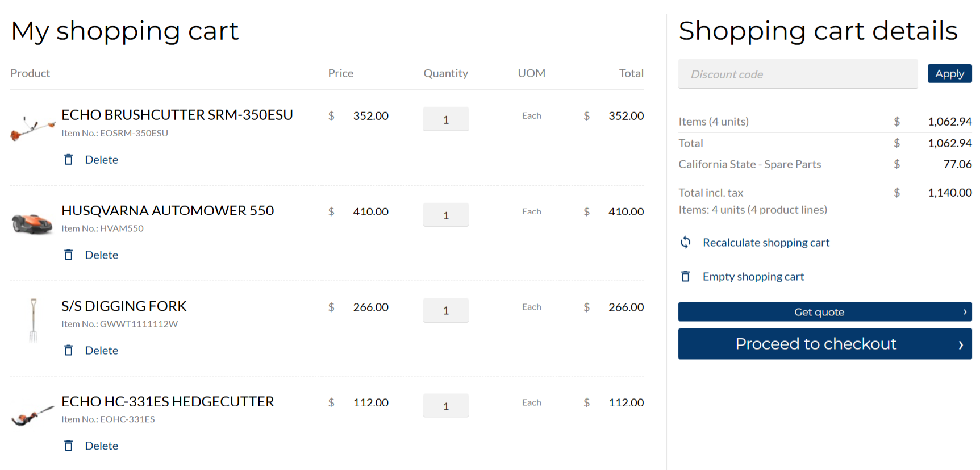Image resolution: width=980 pixels, height=470 pixels.
Task: Select quantity box for Echo Brushcutter
Action: pos(446,119)
